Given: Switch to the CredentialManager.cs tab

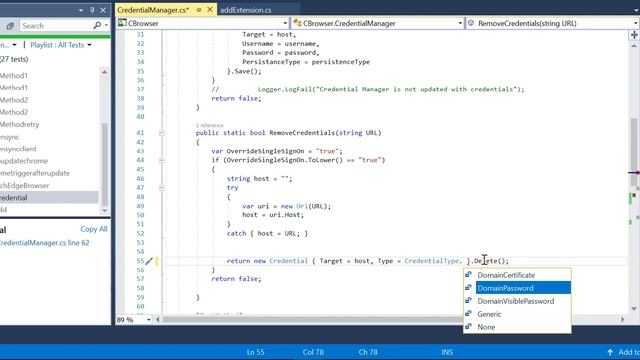Looking at the screenshot, I should 153,10.
